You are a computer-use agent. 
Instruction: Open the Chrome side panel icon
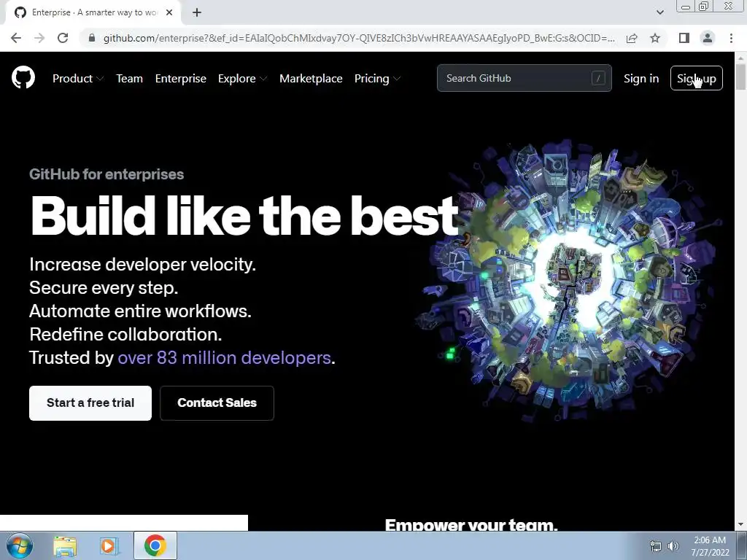pyautogui.click(x=684, y=38)
